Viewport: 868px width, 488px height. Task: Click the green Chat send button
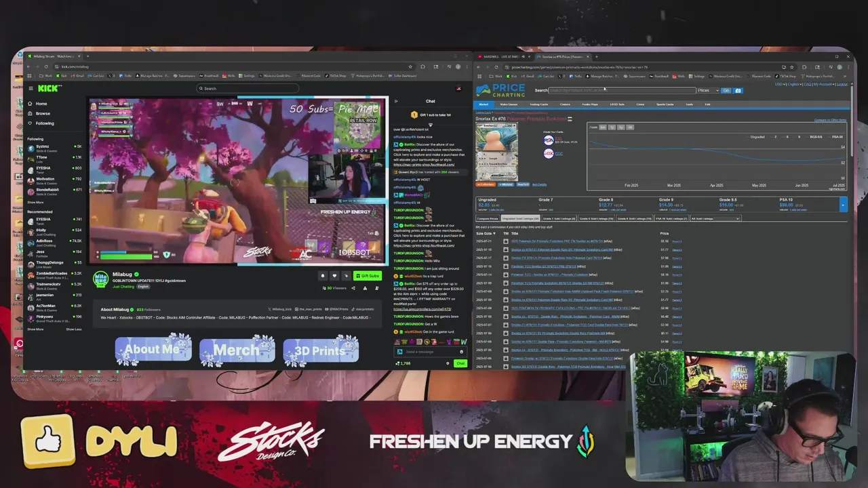460,363
